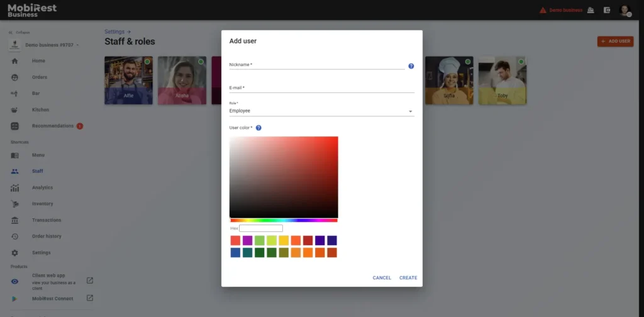
Task: Open the Kitchen icon in sidebar
Action: coord(14,109)
